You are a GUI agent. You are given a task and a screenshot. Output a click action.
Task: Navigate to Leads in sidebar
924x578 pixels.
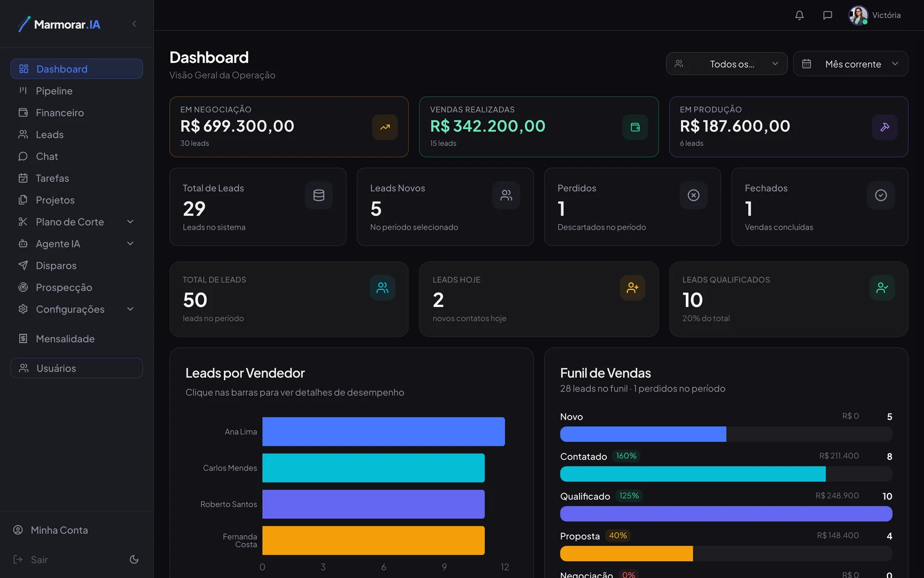[76, 135]
